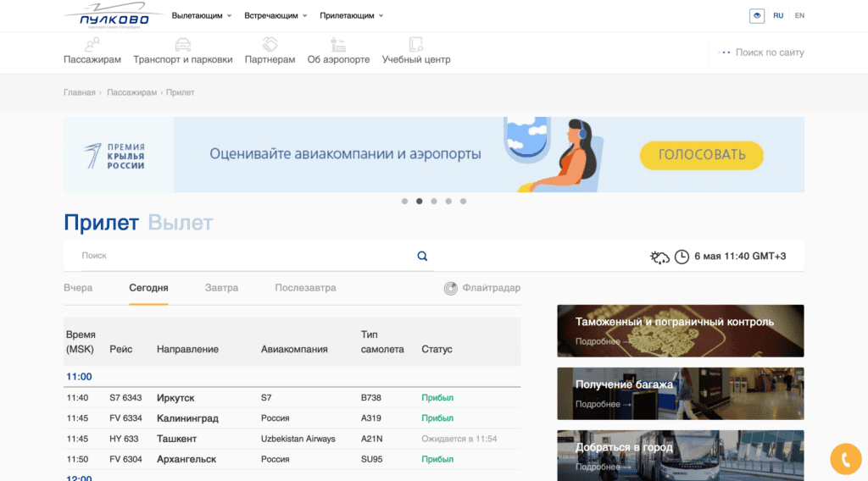The width and height of the screenshot is (868, 481).
Task: Open the Об аэропорте tower icon
Action: 338,44
